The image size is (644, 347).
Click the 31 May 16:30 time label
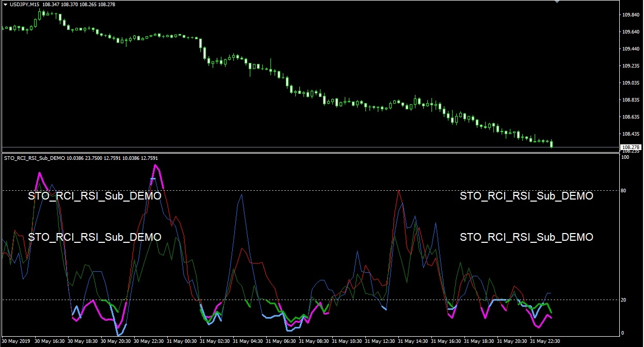tap(447, 341)
